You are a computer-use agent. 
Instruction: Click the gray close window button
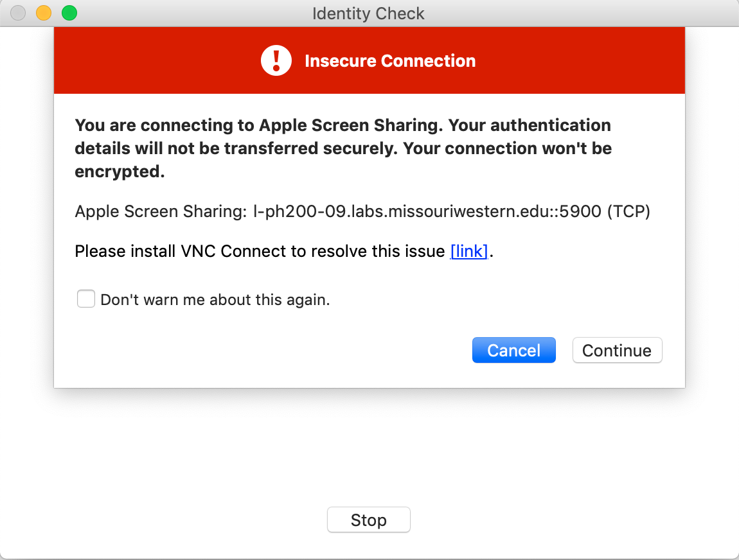(18, 13)
